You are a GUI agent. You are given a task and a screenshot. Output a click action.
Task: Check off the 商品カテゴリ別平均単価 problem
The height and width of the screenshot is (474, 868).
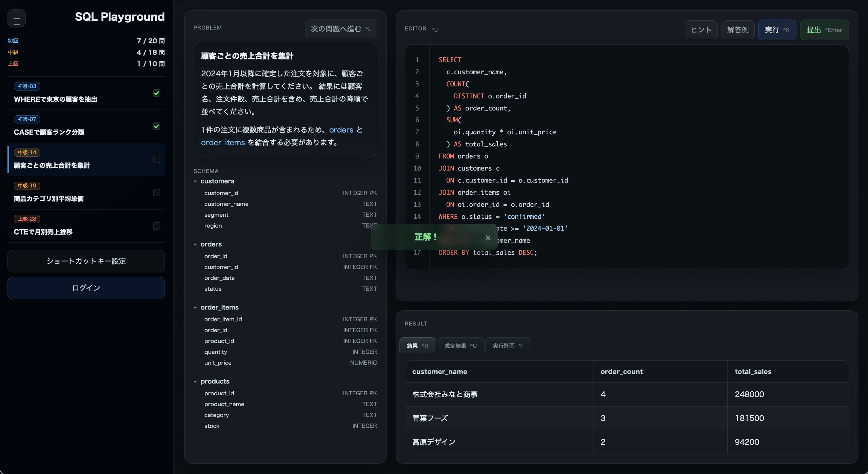[156, 193]
